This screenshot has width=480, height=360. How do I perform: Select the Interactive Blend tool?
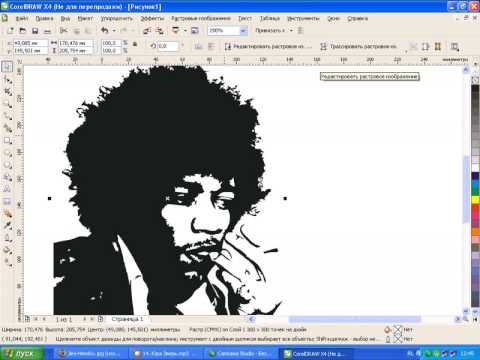coord(7,213)
